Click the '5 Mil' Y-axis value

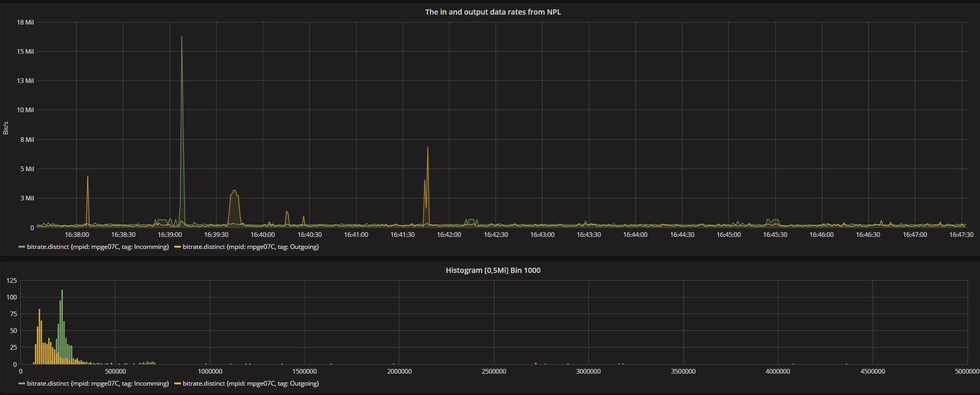[27, 169]
